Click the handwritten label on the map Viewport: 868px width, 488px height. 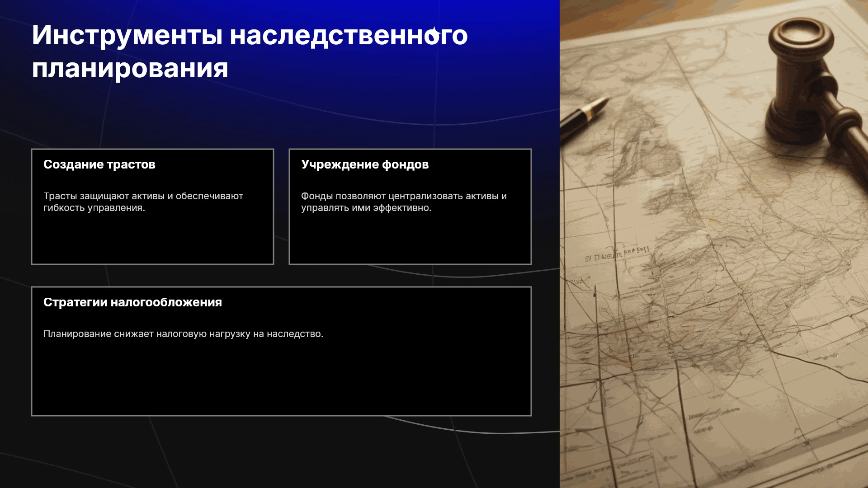(x=617, y=255)
